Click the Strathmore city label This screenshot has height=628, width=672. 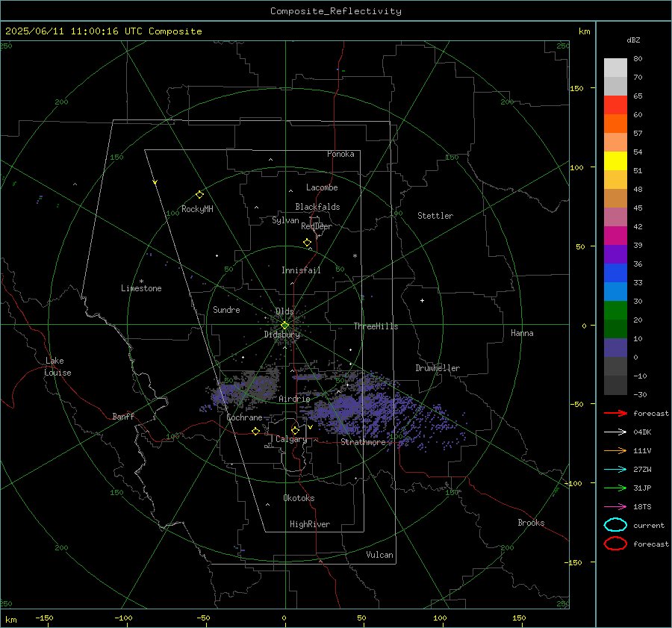point(363,442)
